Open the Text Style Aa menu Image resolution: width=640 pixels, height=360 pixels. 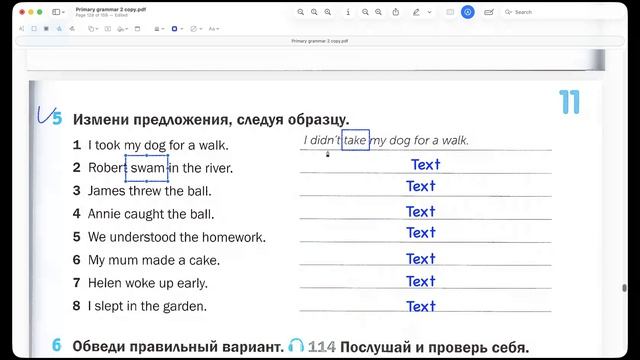[x=214, y=29]
